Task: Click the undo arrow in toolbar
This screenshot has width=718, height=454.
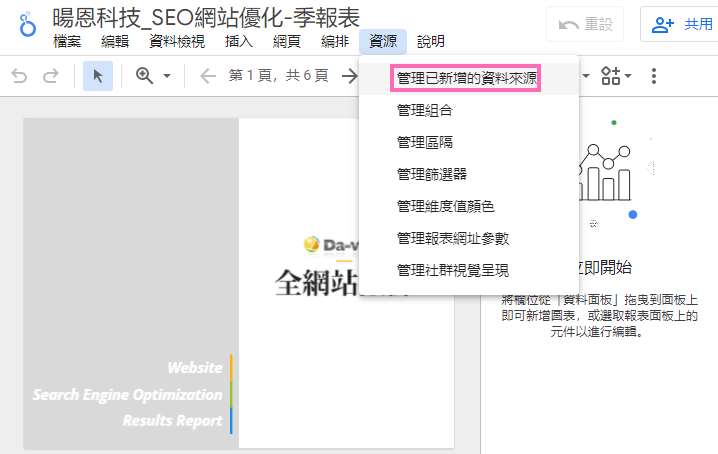Action: click(x=20, y=76)
